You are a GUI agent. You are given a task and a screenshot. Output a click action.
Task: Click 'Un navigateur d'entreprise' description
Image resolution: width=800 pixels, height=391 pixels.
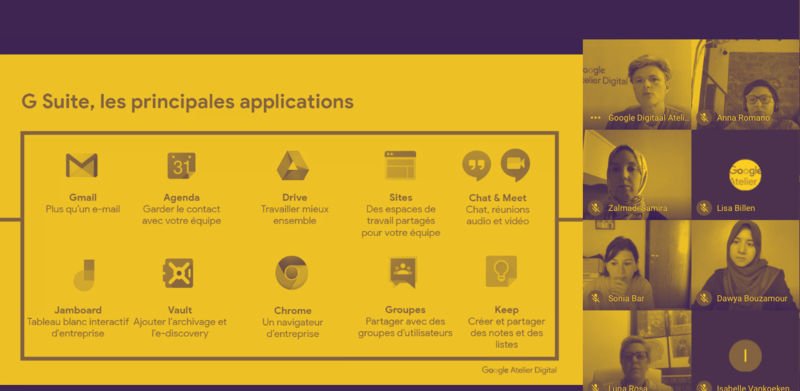coord(292,328)
